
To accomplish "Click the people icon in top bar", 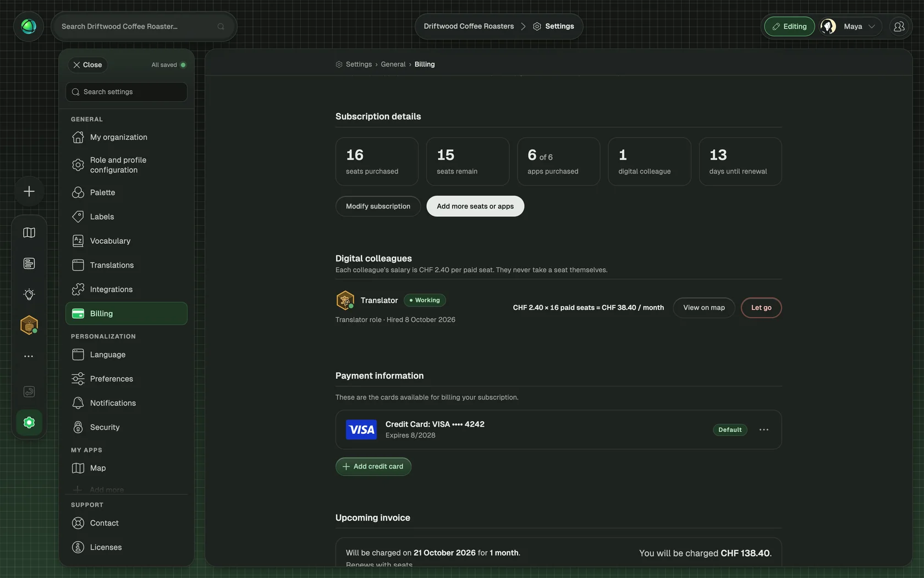I will pos(899,26).
